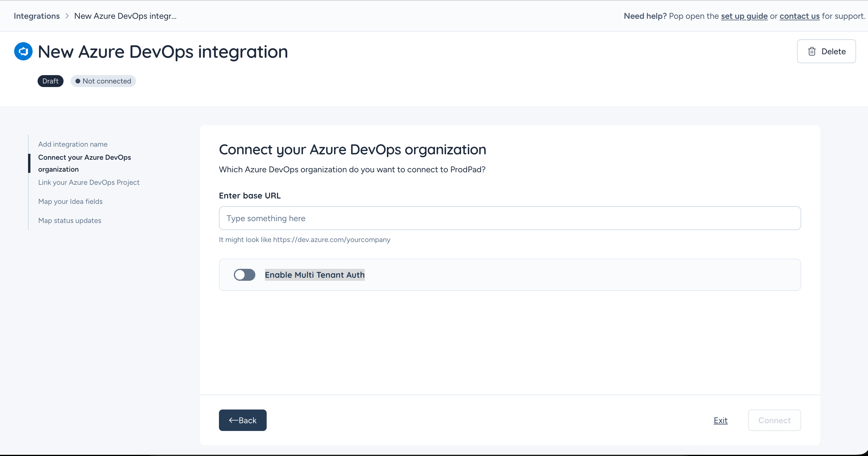The image size is (868, 456).
Task: Open the Integrations breadcrumb link
Action: coord(37,16)
